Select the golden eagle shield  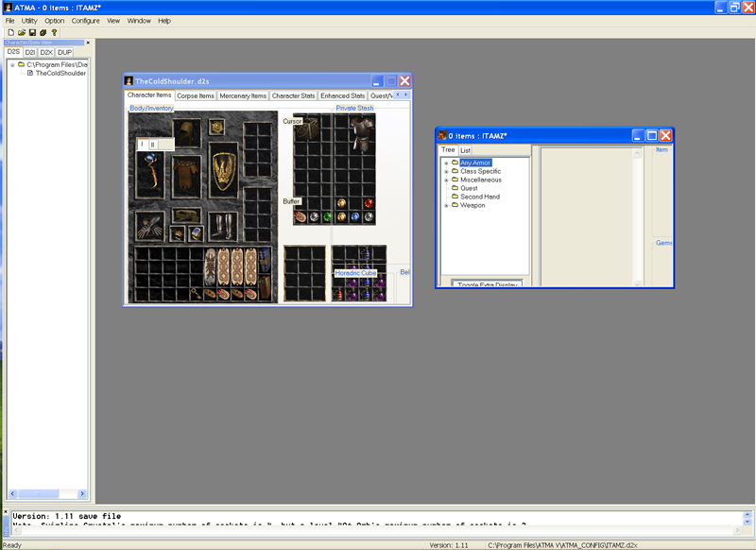coord(224,170)
